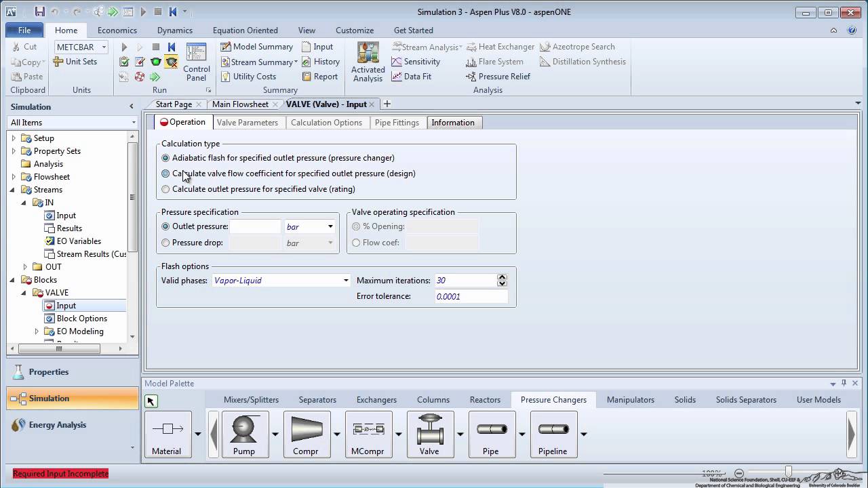This screenshot has height=488, width=868.
Task: Select the Valve model in the palette
Action: coord(429,434)
